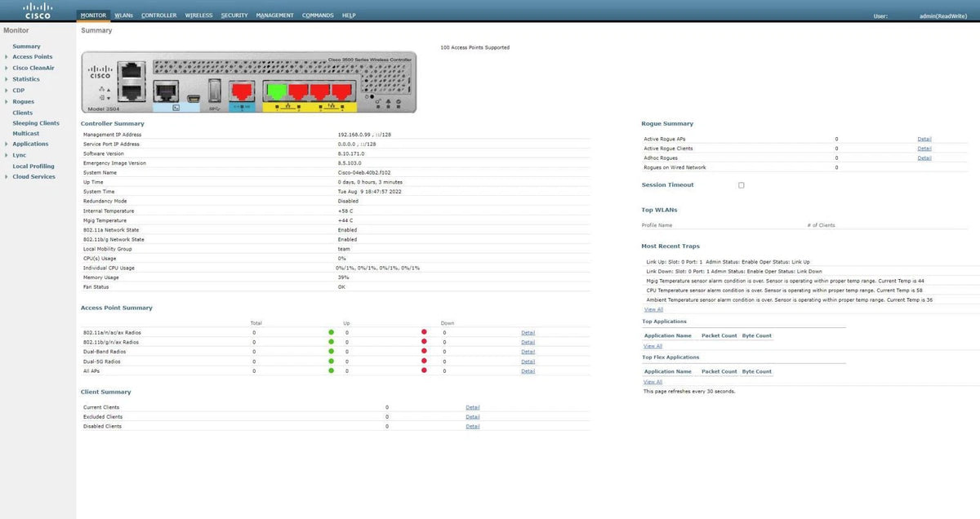
Task: Open the CONTROLLER menu
Action: pos(158,15)
